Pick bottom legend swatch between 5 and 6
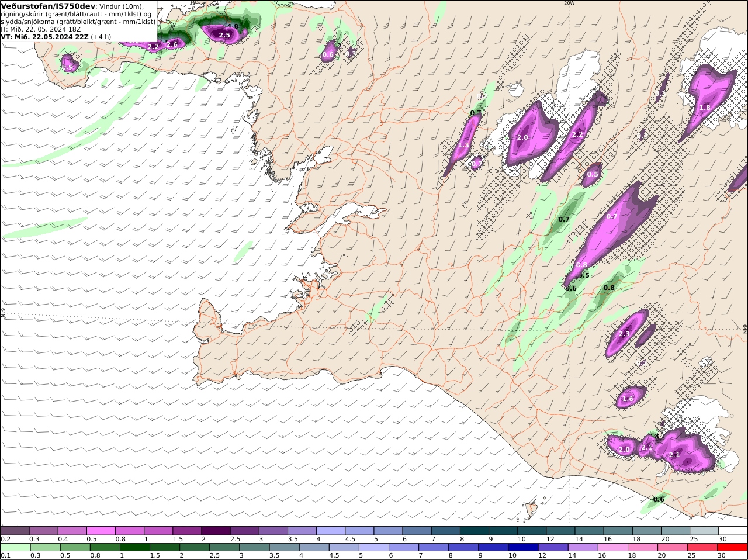Viewport: 748px width, 560px height. (374, 547)
